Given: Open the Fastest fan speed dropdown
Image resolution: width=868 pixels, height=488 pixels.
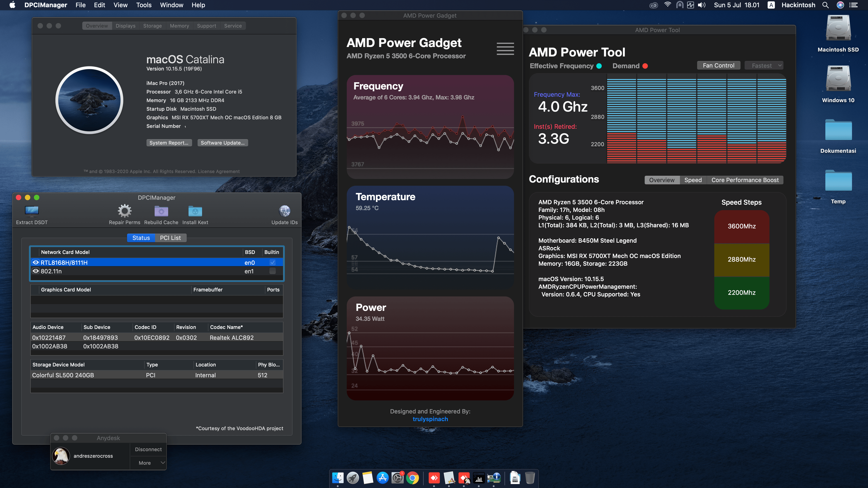Looking at the screenshot, I should (x=764, y=66).
